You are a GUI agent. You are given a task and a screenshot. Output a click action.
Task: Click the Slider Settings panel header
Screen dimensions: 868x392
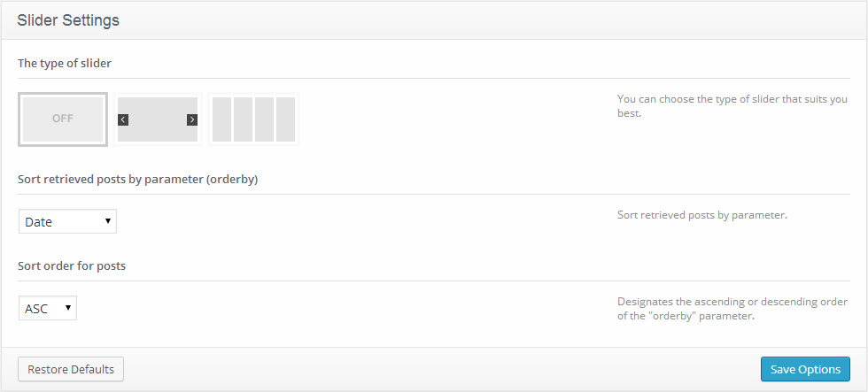click(x=68, y=19)
